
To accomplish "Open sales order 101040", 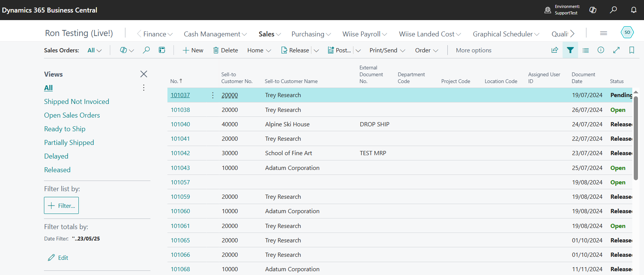I will pyautogui.click(x=180, y=124).
